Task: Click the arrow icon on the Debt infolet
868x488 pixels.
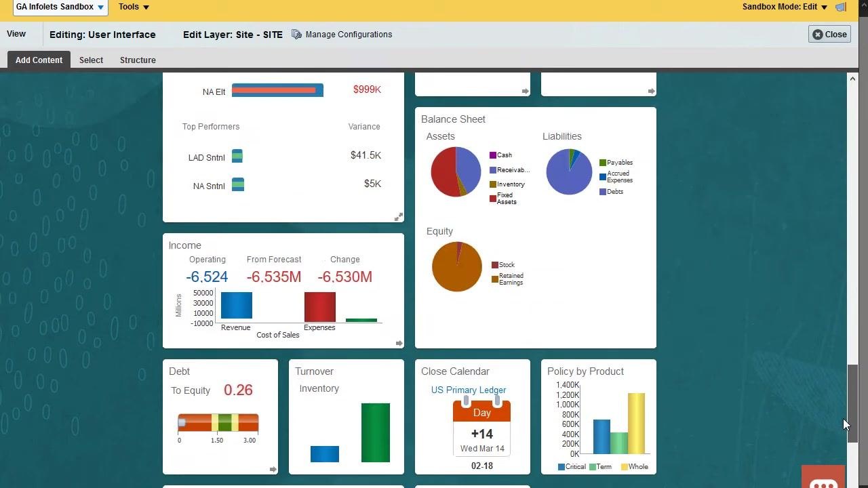Action: 273,469
